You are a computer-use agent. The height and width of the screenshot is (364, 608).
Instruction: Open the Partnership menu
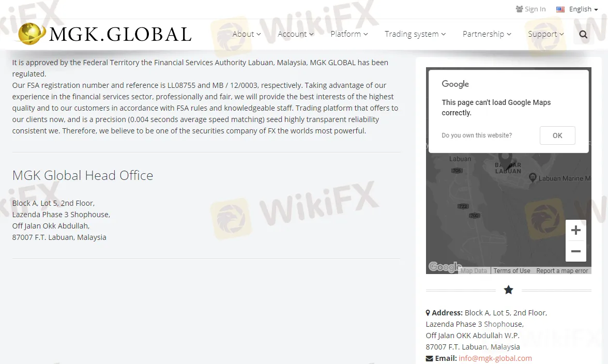(x=487, y=34)
